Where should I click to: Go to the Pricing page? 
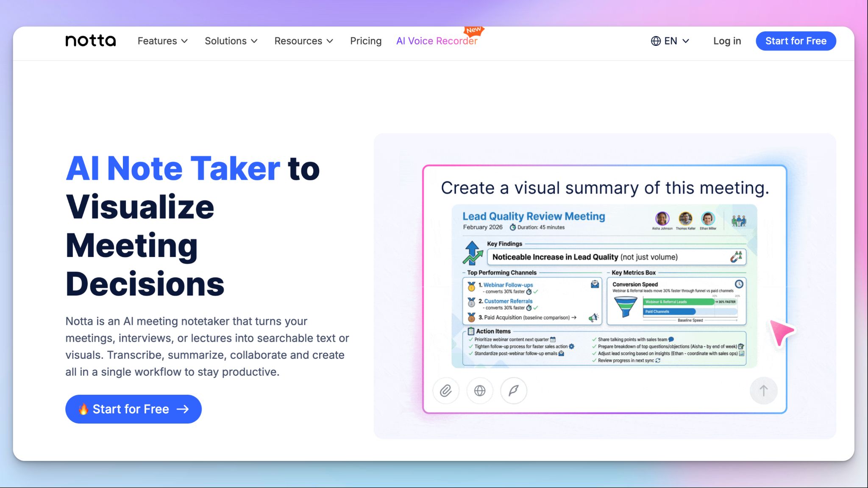point(365,41)
